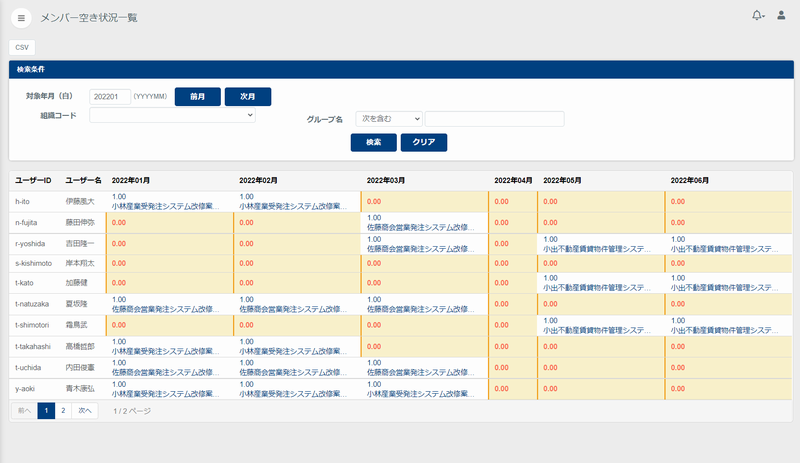Click the ユーザー名 column header
800x463 pixels.
pyautogui.click(x=83, y=180)
